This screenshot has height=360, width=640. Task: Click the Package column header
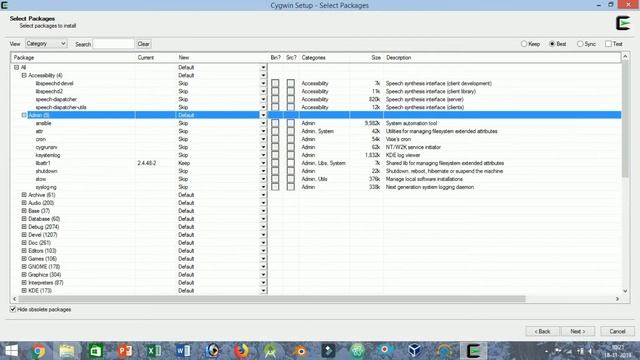[73, 58]
